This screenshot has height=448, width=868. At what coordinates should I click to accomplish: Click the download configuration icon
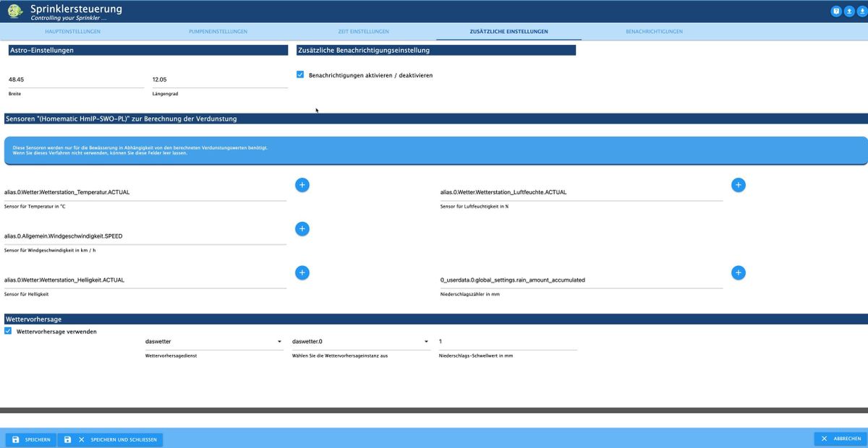[861, 11]
